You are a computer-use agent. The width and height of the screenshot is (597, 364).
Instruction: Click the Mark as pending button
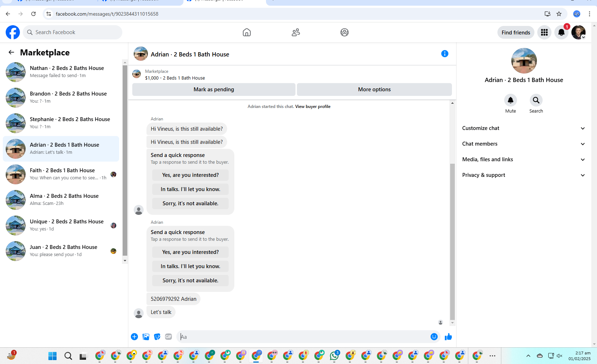[x=214, y=89]
